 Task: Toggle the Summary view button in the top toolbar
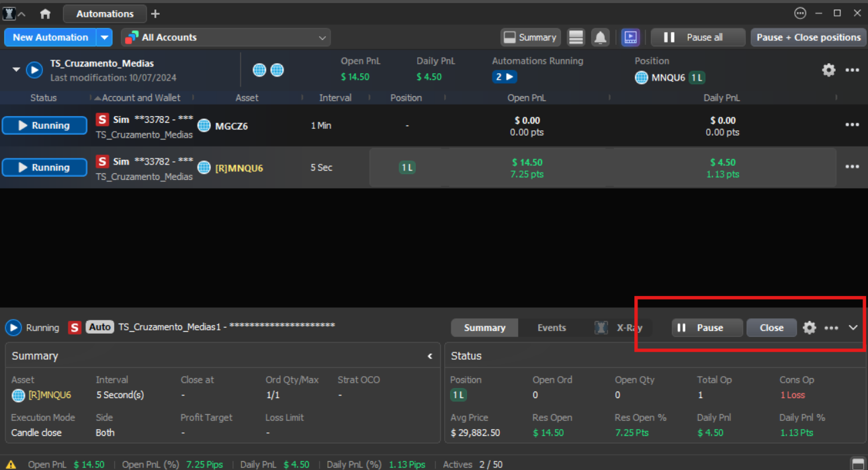click(530, 38)
